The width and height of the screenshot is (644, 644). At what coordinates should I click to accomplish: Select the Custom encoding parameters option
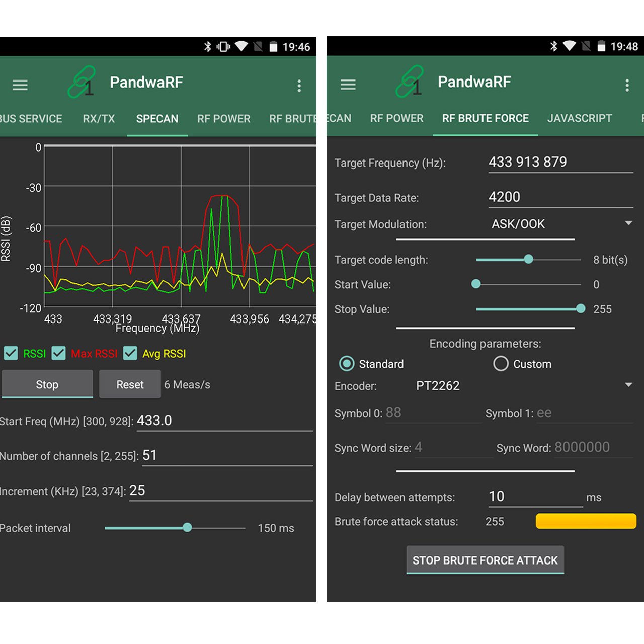click(x=501, y=364)
